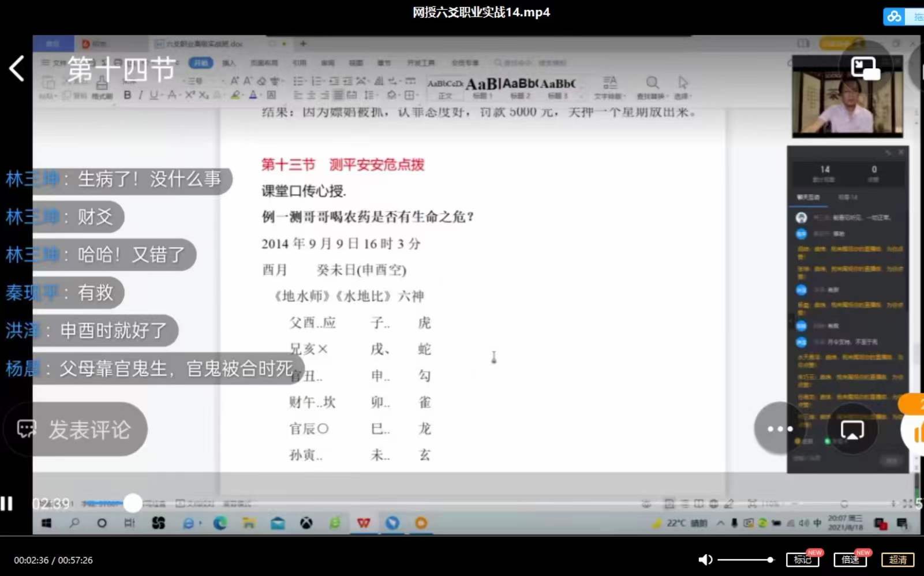
Task: Click the 发表评论 comment button
Action: pos(75,429)
